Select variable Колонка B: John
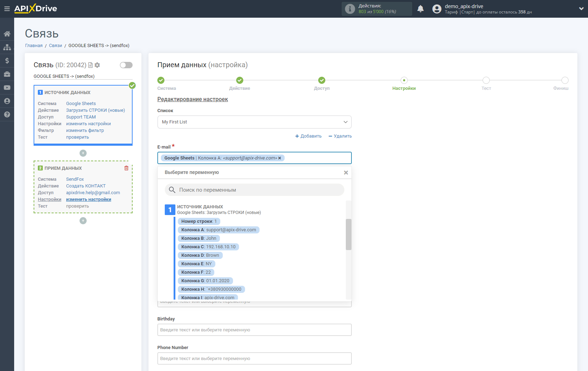Image resolution: width=588 pixels, height=371 pixels. pos(199,238)
